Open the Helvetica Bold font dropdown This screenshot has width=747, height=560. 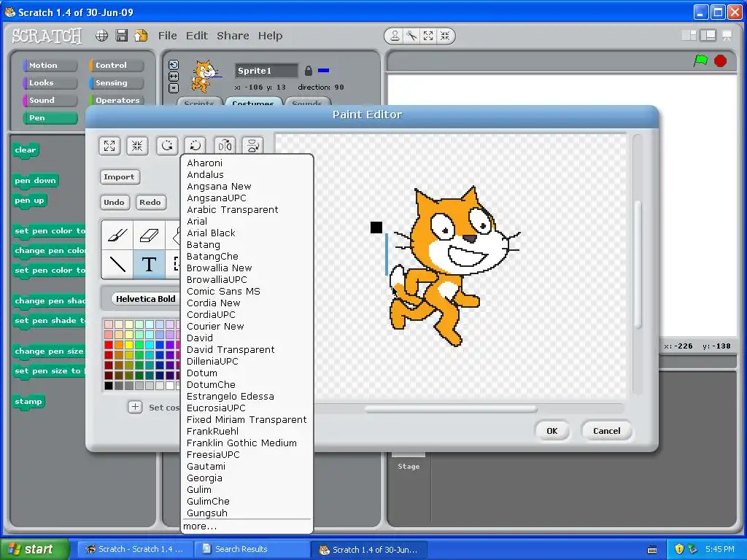pyautogui.click(x=145, y=299)
